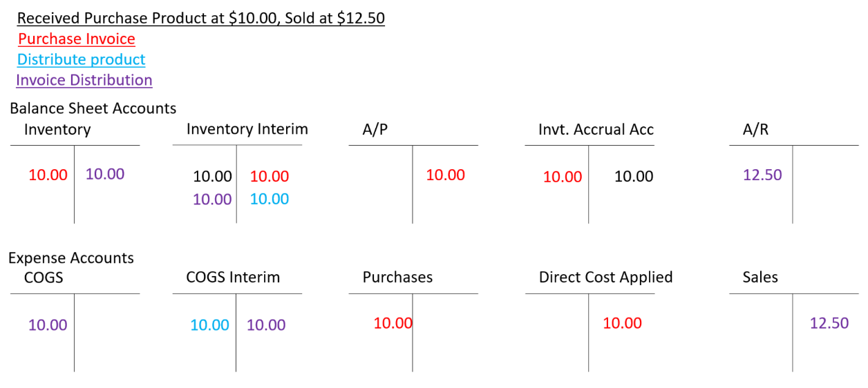Select the "Invt. Accrual Acc" account label

pos(596,130)
